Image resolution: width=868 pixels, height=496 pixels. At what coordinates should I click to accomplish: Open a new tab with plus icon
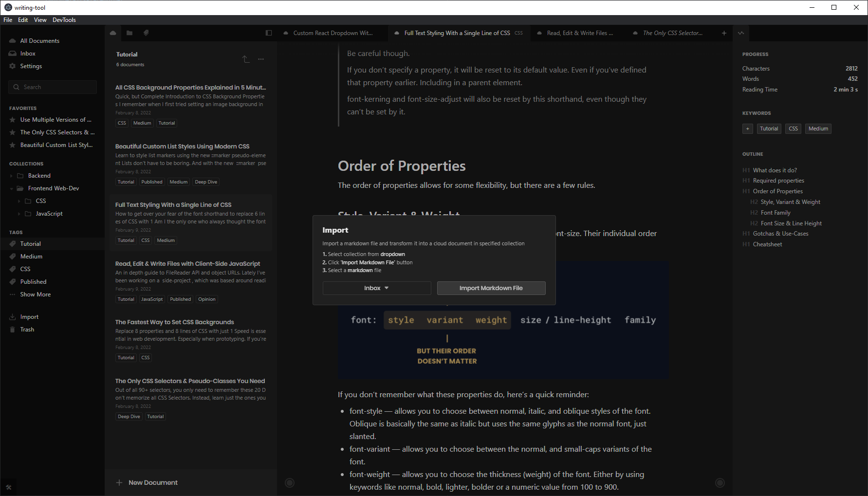724,33
